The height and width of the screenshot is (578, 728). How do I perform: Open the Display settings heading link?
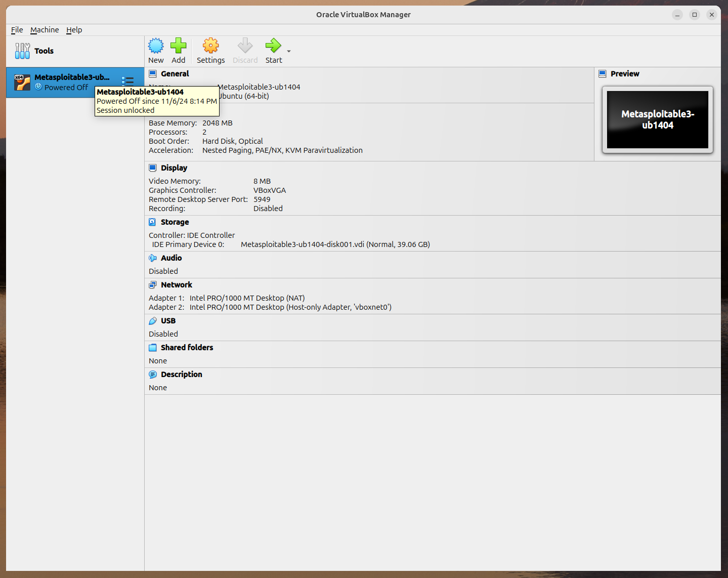click(x=174, y=168)
